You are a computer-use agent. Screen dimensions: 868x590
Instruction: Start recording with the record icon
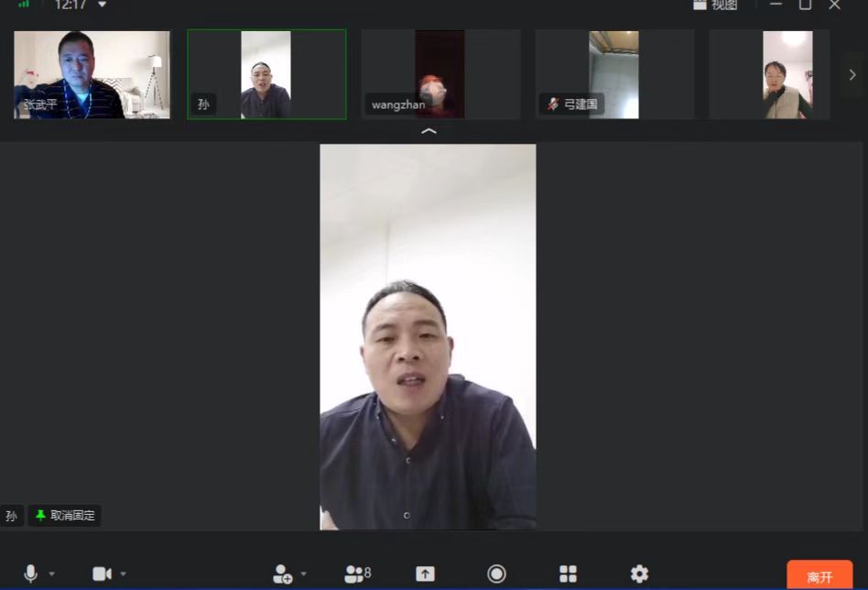496,574
